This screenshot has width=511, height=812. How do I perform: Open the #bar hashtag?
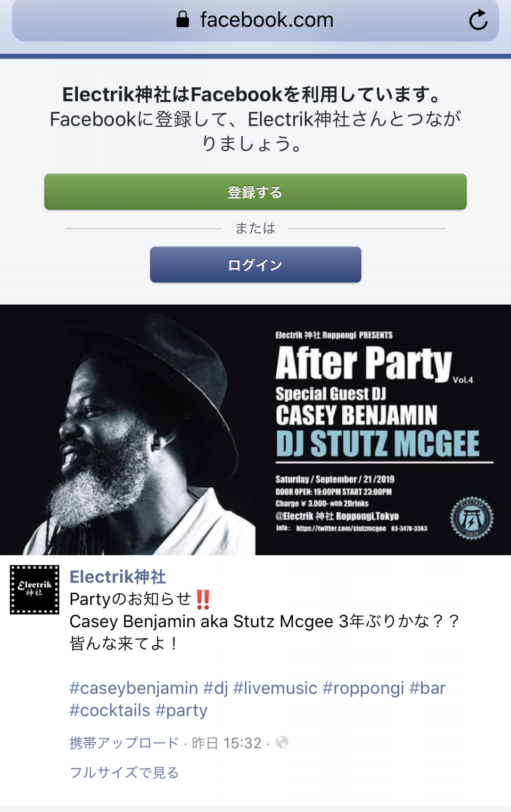point(427,688)
